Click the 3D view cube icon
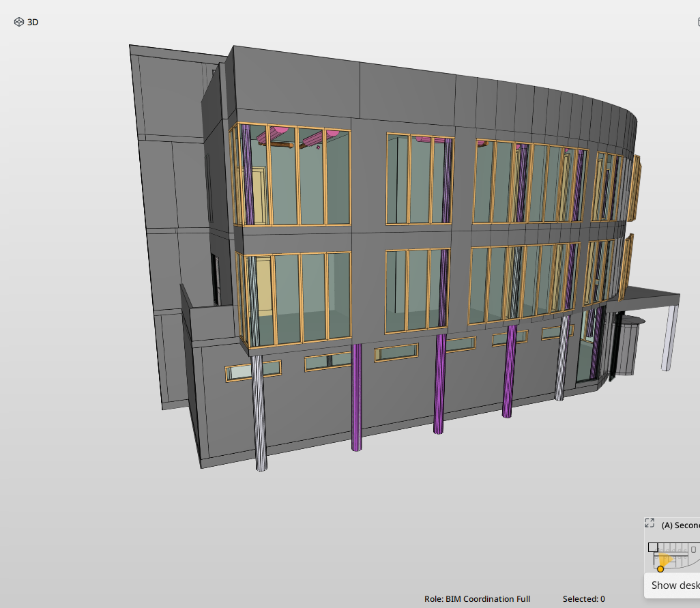The height and width of the screenshot is (608, 700). click(x=18, y=21)
